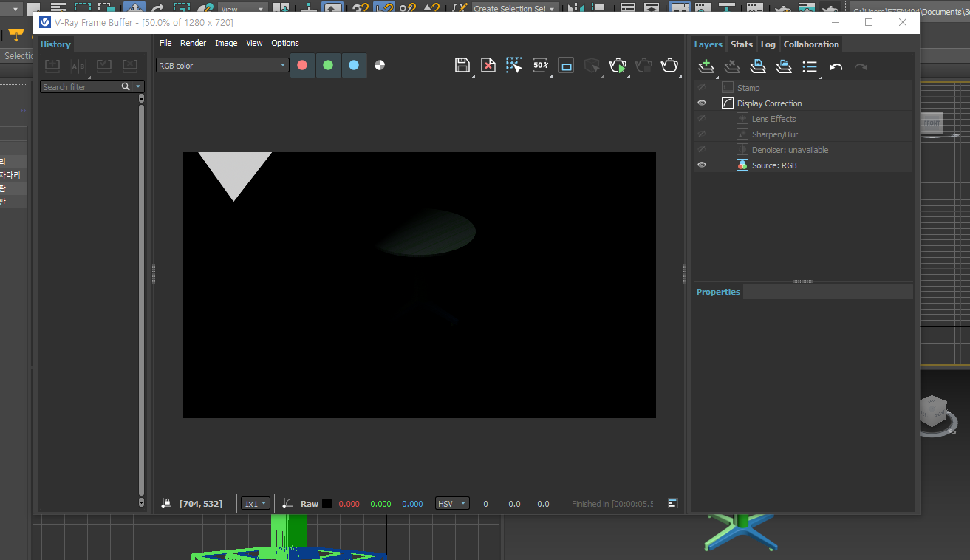Click the green-arrow teapot start render icon
Screen dimensions: 970x560
coord(618,66)
